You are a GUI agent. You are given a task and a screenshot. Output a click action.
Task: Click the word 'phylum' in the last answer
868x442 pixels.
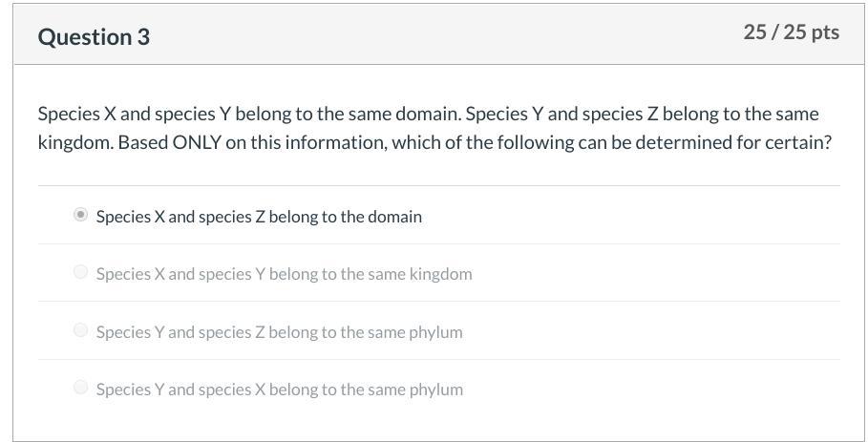pos(436,389)
